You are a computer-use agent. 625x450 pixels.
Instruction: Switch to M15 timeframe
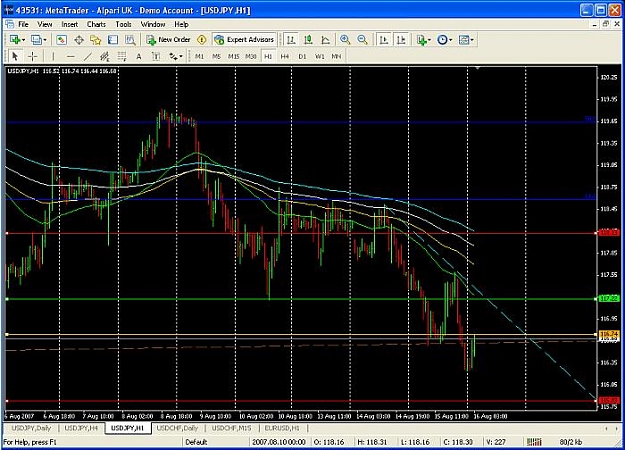pyautogui.click(x=234, y=57)
